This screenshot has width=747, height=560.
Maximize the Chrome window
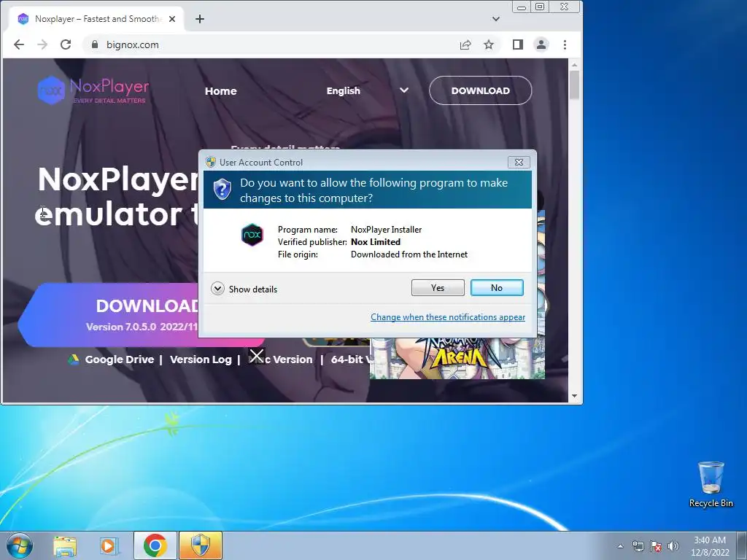click(x=540, y=7)
